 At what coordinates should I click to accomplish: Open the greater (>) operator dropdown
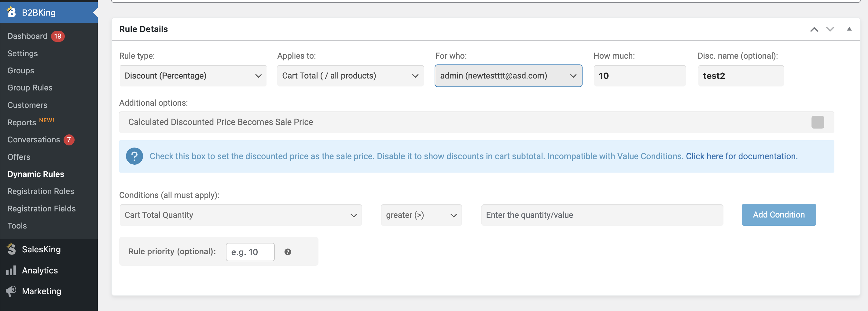(x=421, y=215)
